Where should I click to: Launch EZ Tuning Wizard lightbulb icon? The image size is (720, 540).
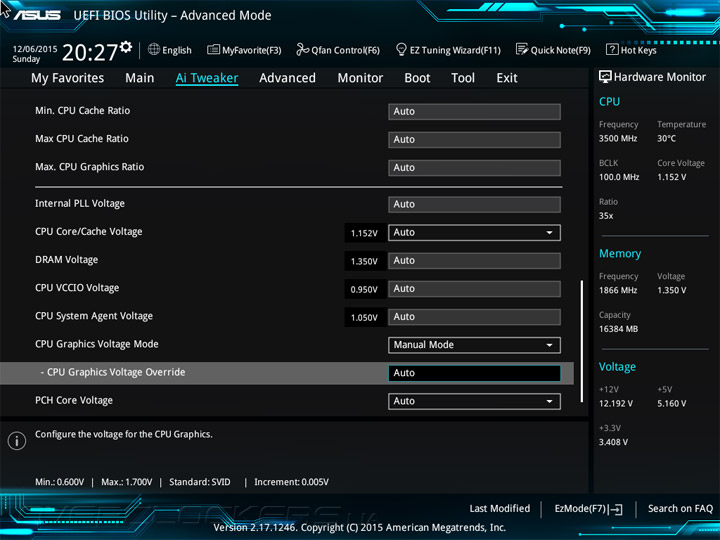pos(401,49)
